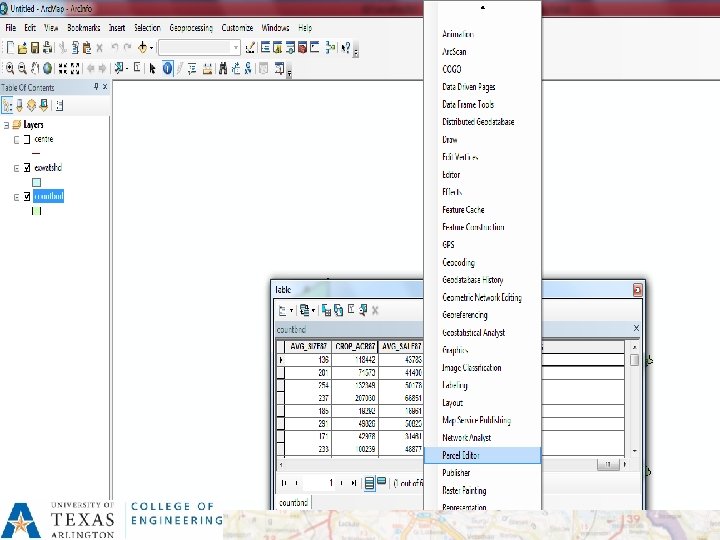The height and width of the screenshot is (540, 720).
Task: Open the Geoprocessing menu
Action: click(191, 28)
